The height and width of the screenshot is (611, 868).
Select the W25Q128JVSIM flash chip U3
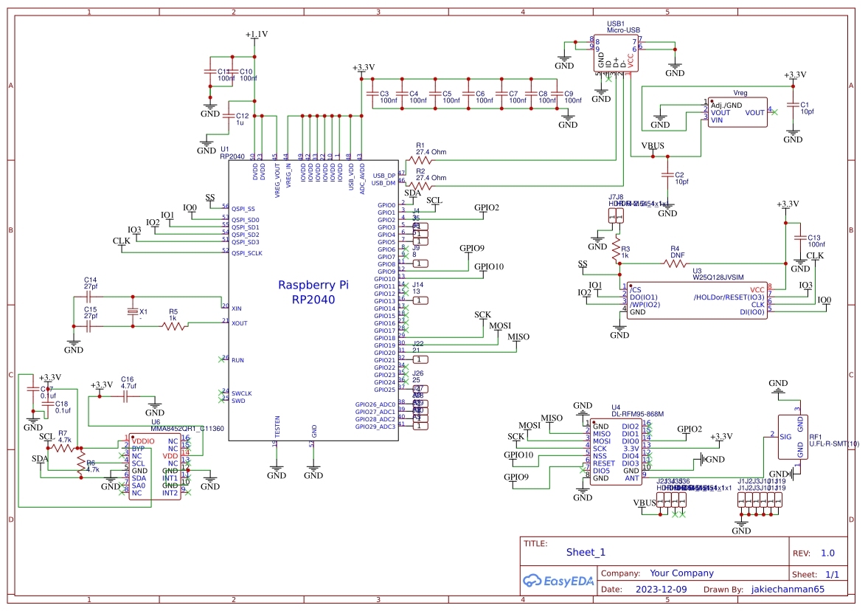tap(697, 299)
